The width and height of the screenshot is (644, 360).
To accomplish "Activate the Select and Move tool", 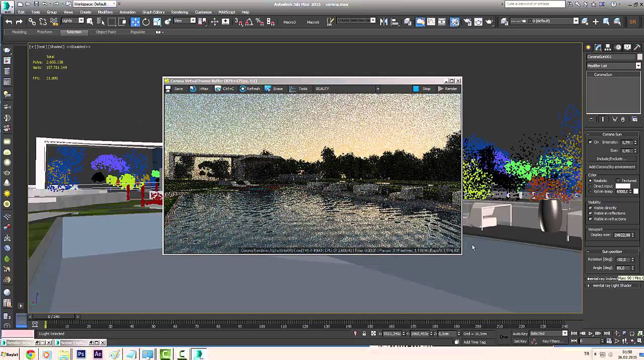I will 135,22.
